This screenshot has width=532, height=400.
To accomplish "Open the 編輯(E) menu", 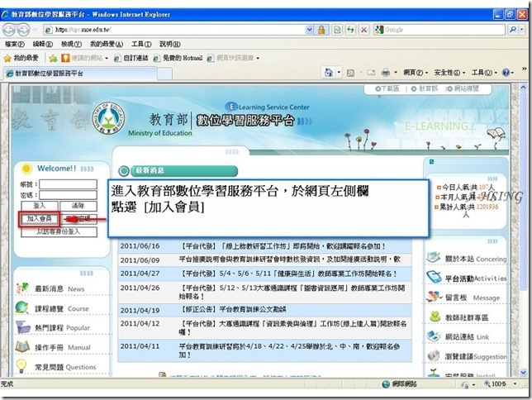I will point(43,44).
